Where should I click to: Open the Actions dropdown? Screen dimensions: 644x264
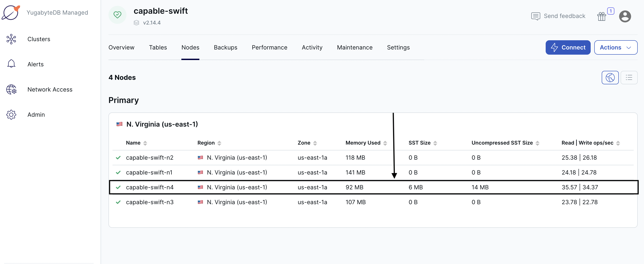(x=616, y=47)
